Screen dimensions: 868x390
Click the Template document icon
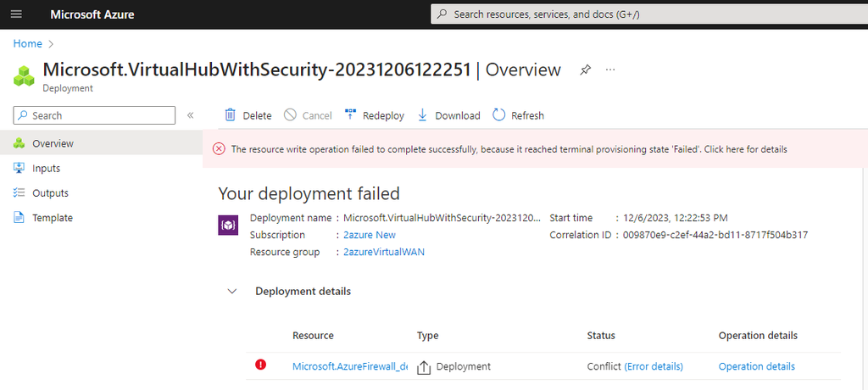(x=19, y=218)
